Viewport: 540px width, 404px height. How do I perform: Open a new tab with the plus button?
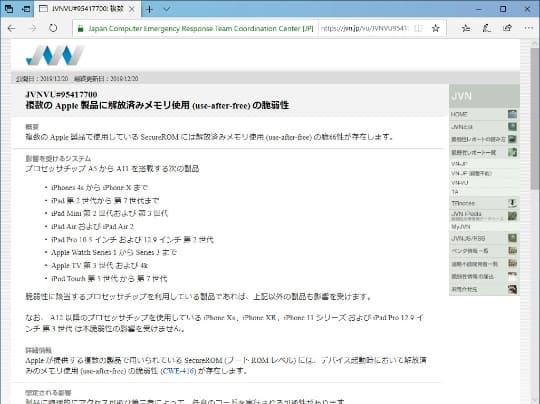click(149, 9)
